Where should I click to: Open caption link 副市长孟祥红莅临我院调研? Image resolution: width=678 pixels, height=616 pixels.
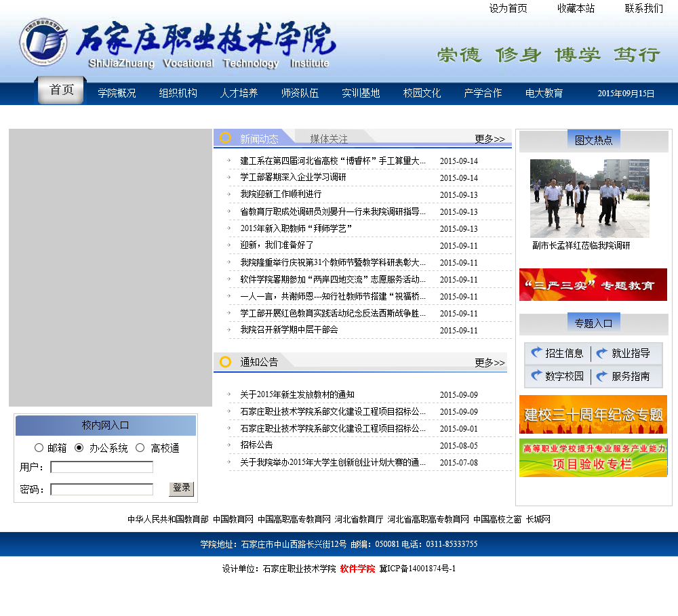[x=581, y=245]
